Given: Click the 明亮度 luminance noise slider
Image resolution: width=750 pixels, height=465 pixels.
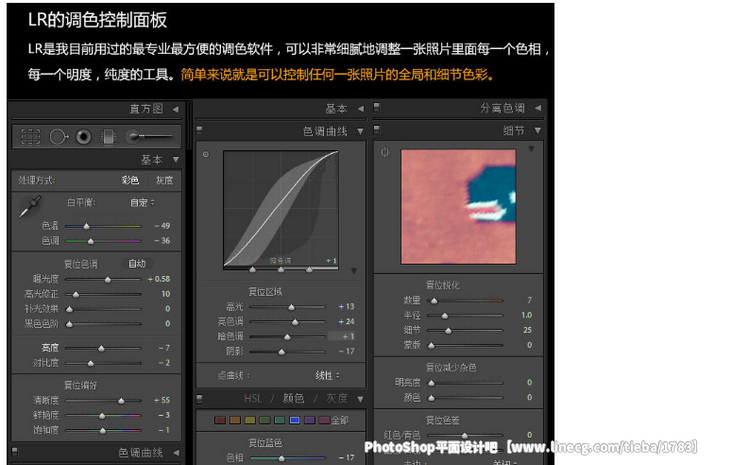Looking at the screenshot, I should [465, 383].
